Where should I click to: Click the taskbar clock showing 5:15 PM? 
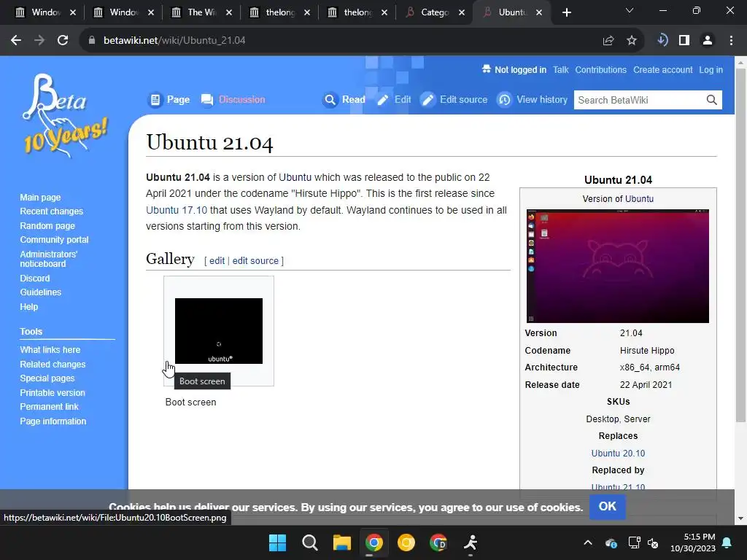click(693, 542)
